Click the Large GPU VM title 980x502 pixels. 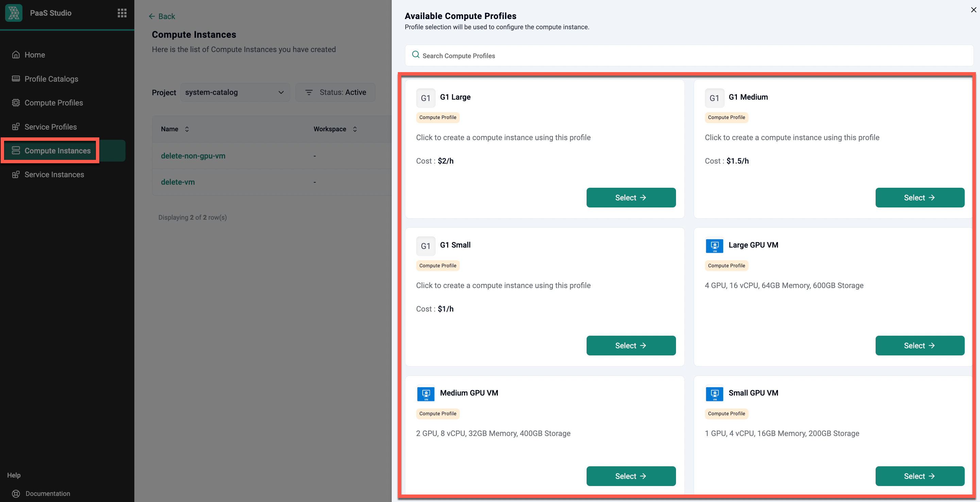coord(753,245)
